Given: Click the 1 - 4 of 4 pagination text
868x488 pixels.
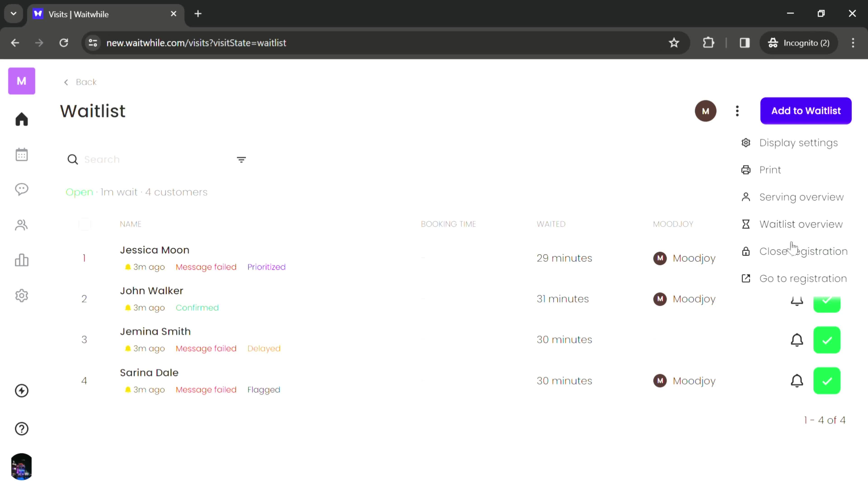Looking at the screenshot, I should coord(825,420).
